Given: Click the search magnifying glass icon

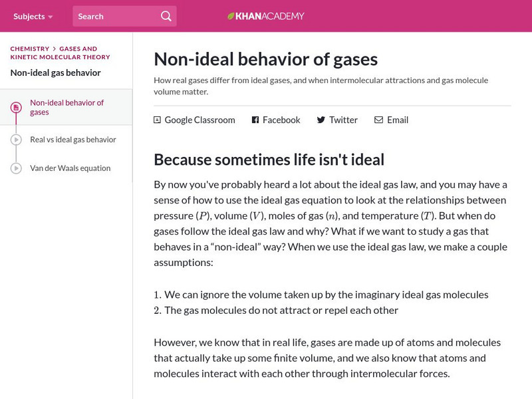Looking at the screenshot, I should (166, 16).
